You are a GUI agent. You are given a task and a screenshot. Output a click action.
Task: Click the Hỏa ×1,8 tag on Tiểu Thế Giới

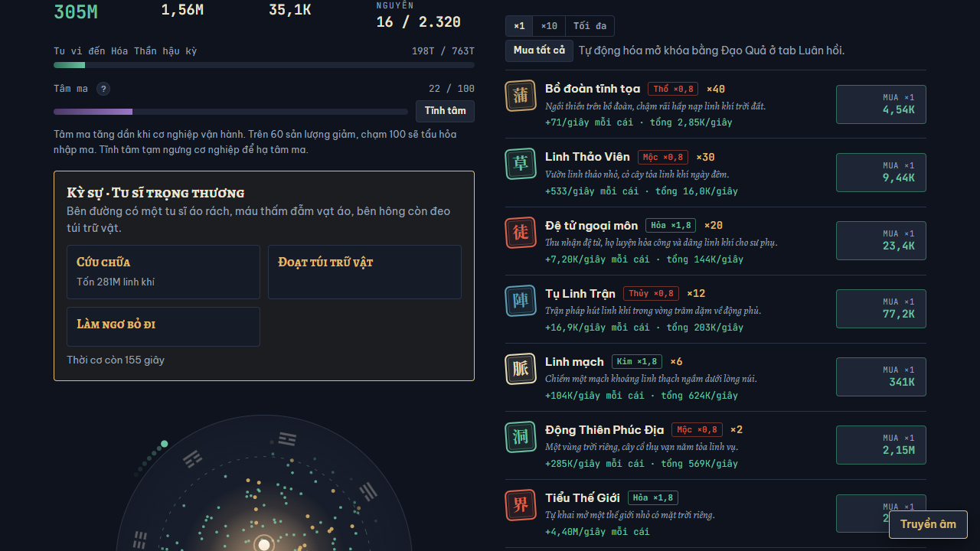653,497
